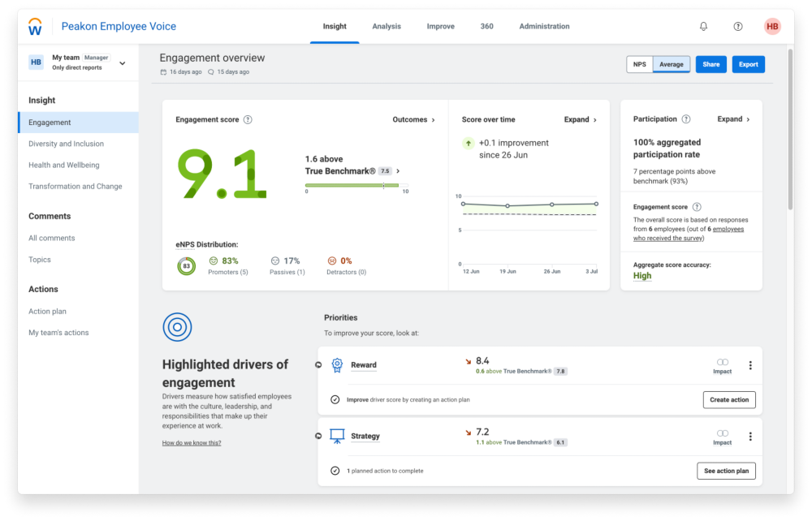The width and height of the screenshot is (812, 521).
Task: Open the Outcomes chevron link
Action: (413, 120)
